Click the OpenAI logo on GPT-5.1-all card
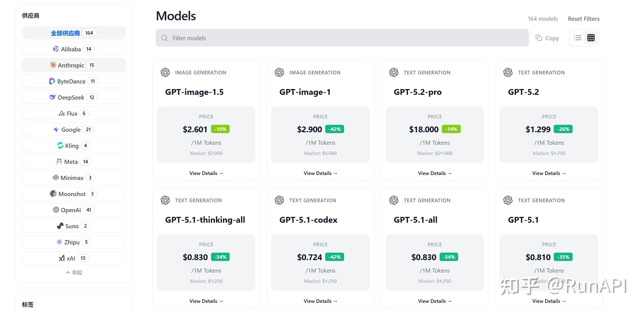 (394, 200)
